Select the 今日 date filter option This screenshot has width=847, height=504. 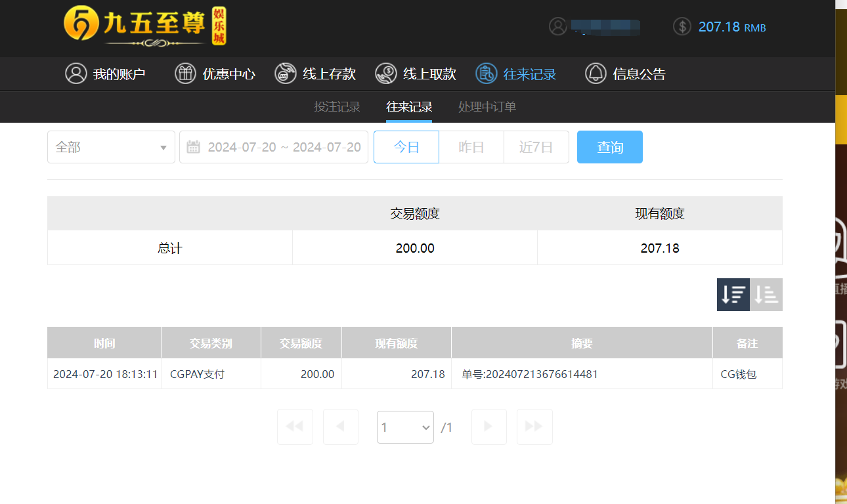406,147
